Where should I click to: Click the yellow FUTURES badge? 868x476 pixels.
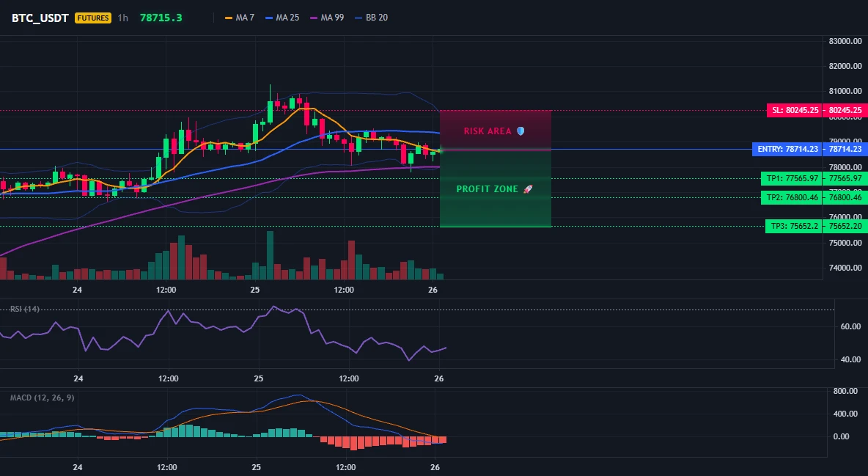coord(93,18)
